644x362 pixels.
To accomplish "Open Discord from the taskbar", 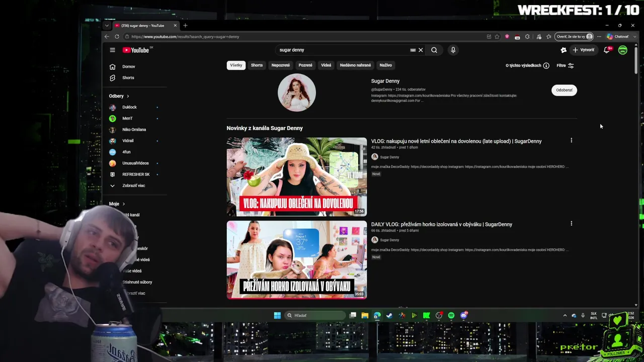I will (463, 315).
